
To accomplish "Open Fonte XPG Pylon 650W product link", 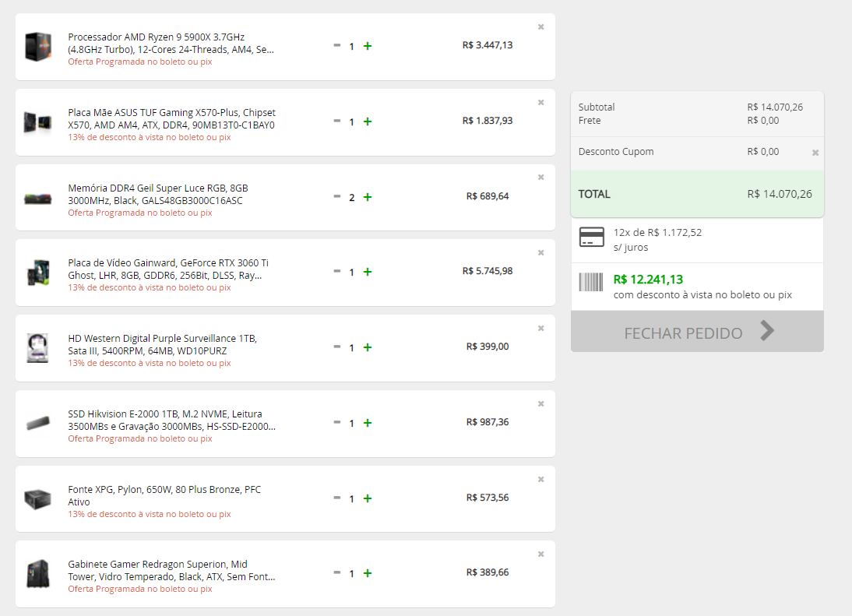I will click(x=164, y=495).
